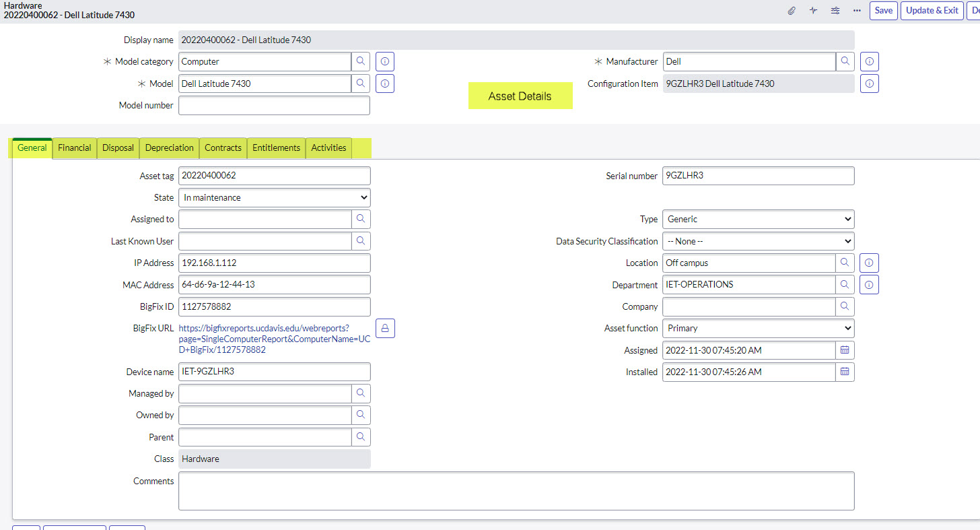980x530 pixels.
Task: Click the Serial number input field
Action: (759, 176)
